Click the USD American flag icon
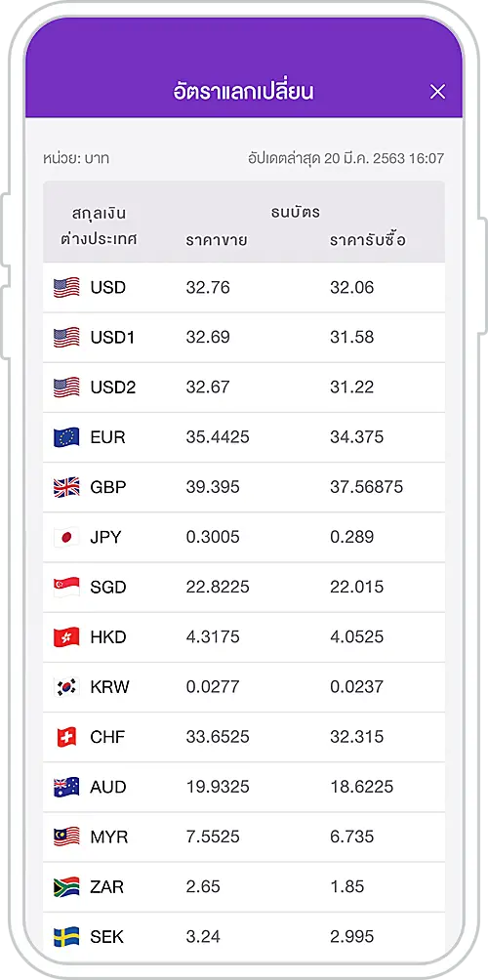Viewport: 488px width, 980px height. [66, 288]
